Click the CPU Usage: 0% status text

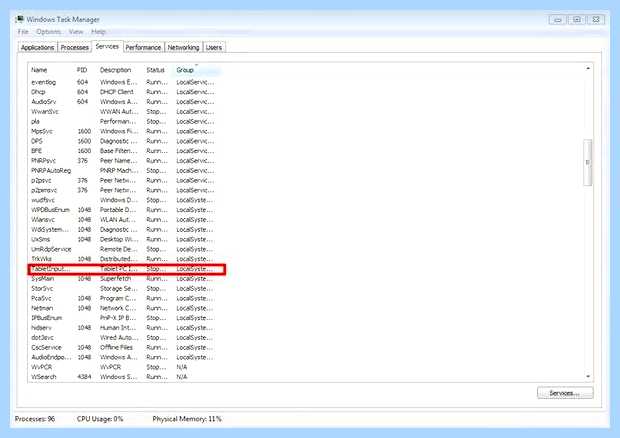[100, 419]
